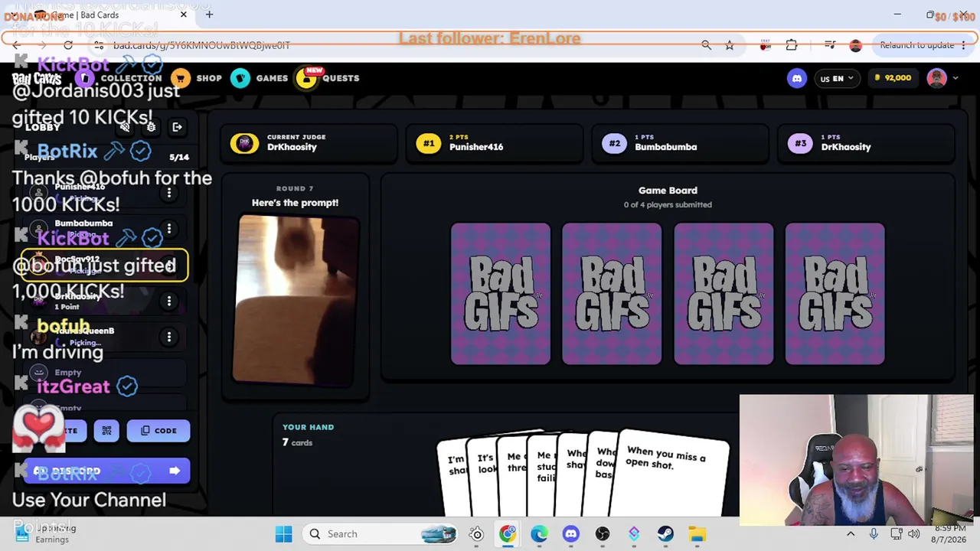Click the taskbar Search box
Viewport: 980px width, 551px height.
[381, 534]
